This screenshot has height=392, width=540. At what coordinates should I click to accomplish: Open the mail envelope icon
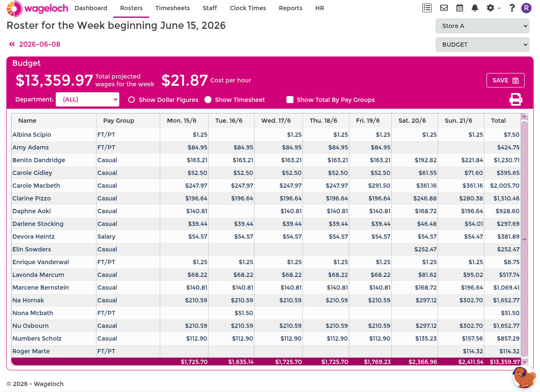click(444, 8)
